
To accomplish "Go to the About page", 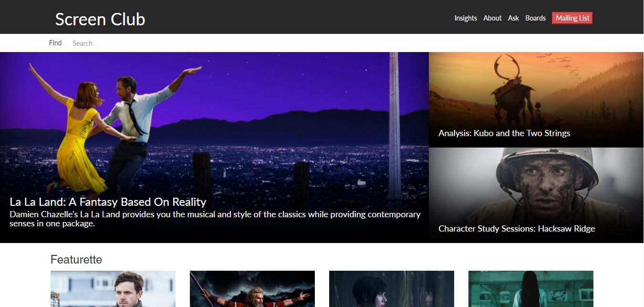I will [x=492, y=18].
